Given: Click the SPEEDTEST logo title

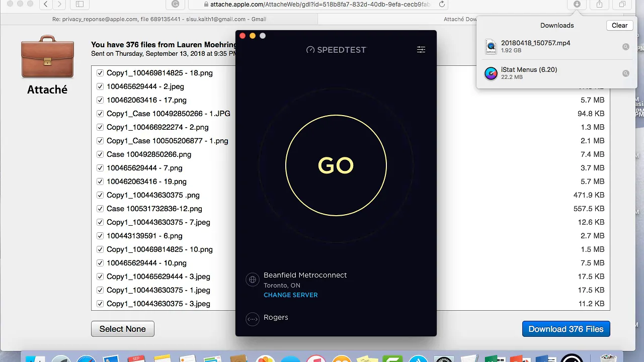Looking at the screenshot, I should tap(336, 49).
